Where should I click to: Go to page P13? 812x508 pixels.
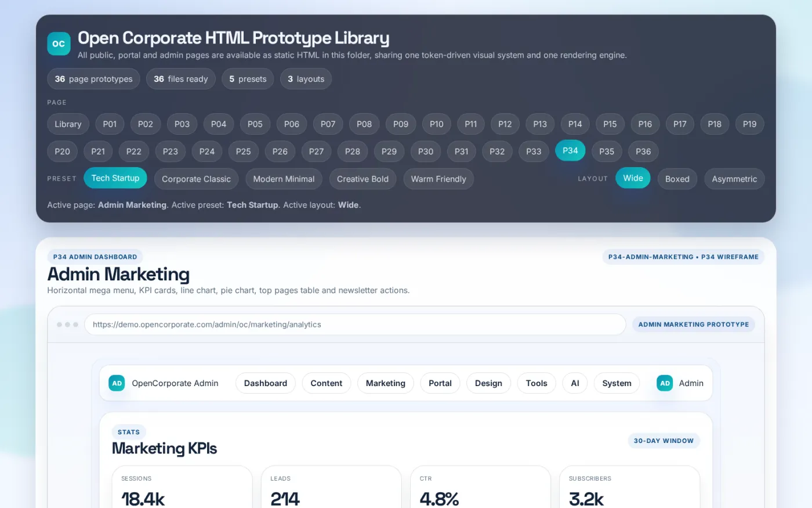(x=540, y=124)
